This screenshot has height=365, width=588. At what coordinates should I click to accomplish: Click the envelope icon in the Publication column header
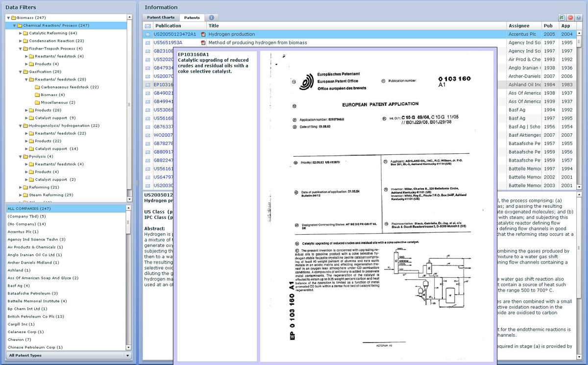point(148,25)
